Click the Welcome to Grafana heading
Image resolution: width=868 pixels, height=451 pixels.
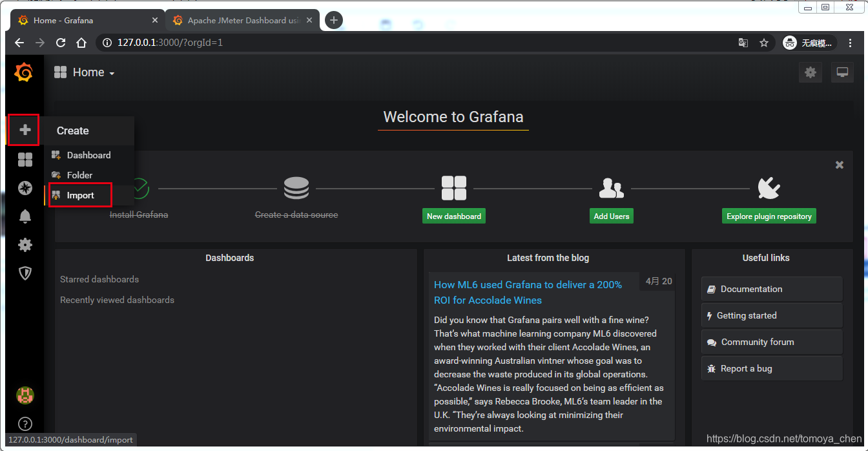tap(453, 117)
